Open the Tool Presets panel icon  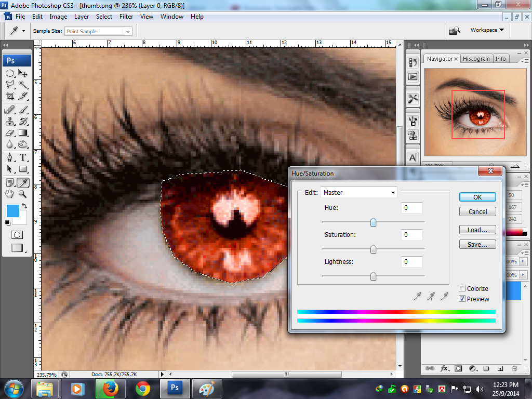pyautogui.click(x=413, y=99)
